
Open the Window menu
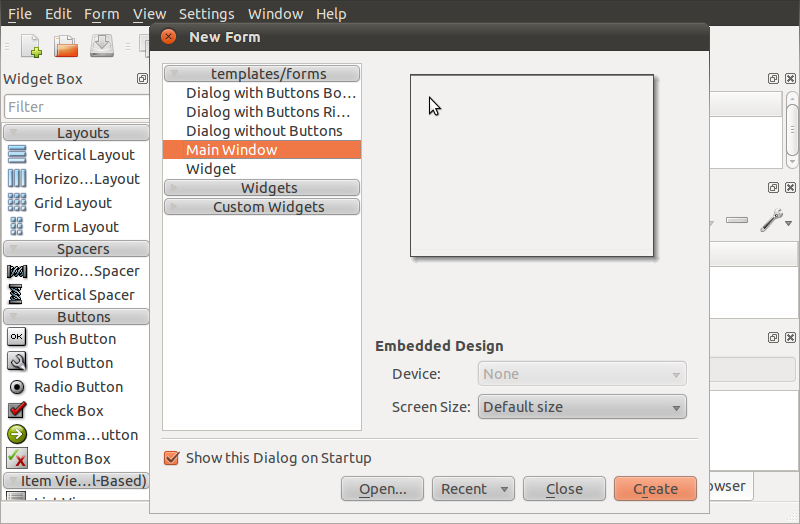click(276, 14)
